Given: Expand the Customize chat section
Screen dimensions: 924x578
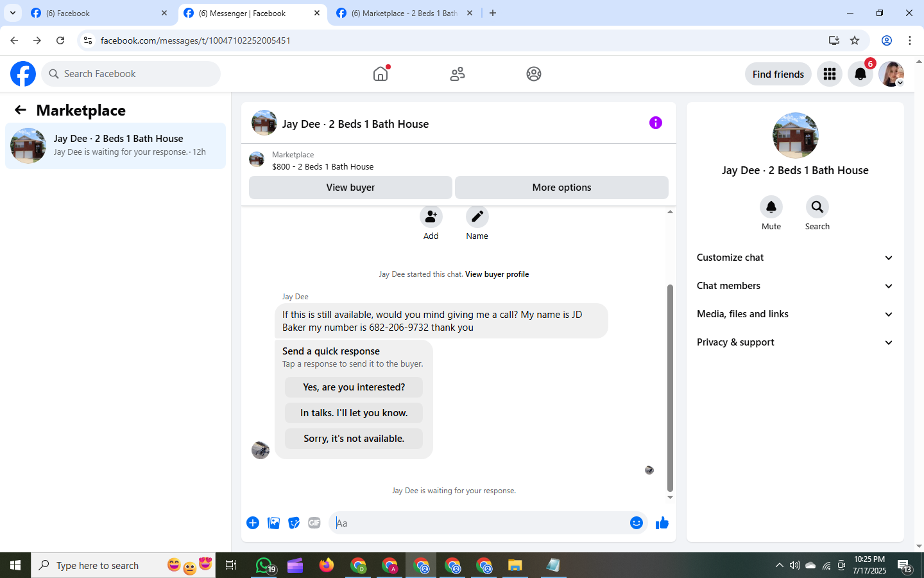Looking at the screenshot, I should tap(795, 258).
